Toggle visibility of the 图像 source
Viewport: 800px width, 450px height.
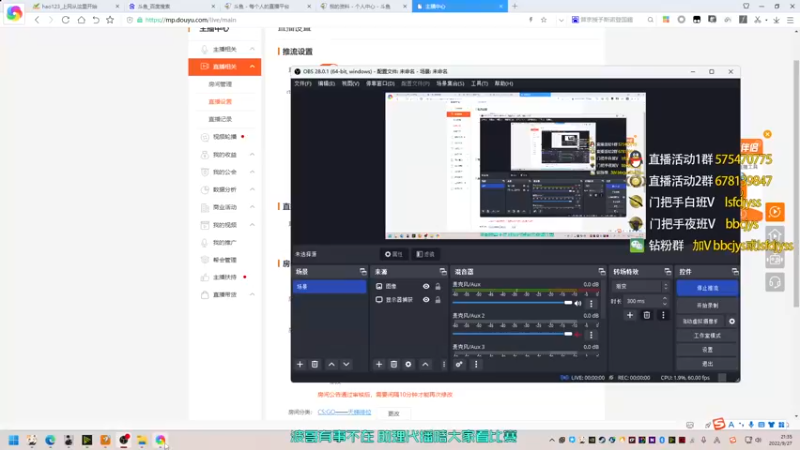point(426,287)
